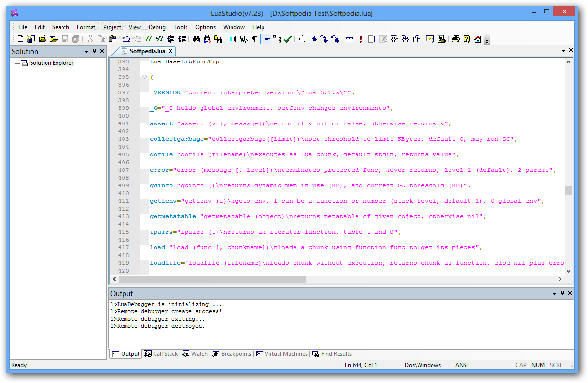Toggle whitespace display with the pilcrow icon
This screenshot has height=383, width=588.
(255, 39)
